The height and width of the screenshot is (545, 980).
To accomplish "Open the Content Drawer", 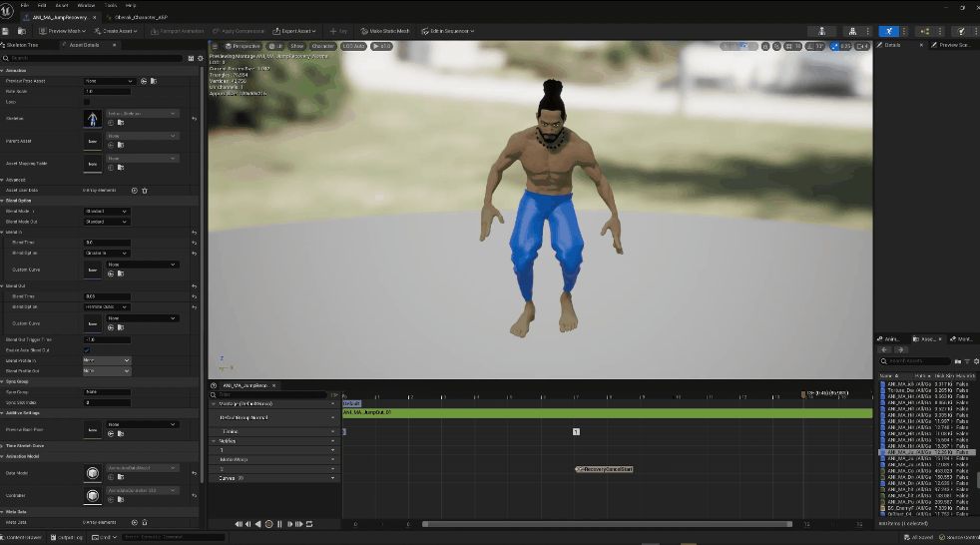I will pyautogui.click(x=23, y=537).
